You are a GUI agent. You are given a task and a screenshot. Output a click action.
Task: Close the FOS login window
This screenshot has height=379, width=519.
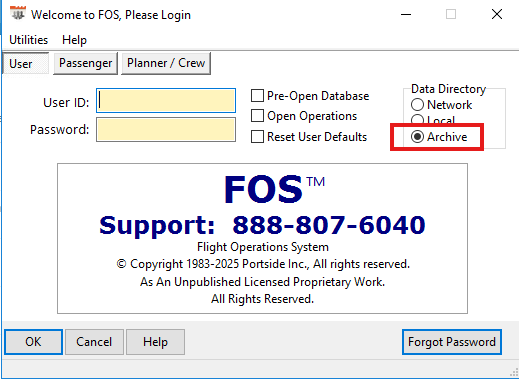tap(497, 14)
